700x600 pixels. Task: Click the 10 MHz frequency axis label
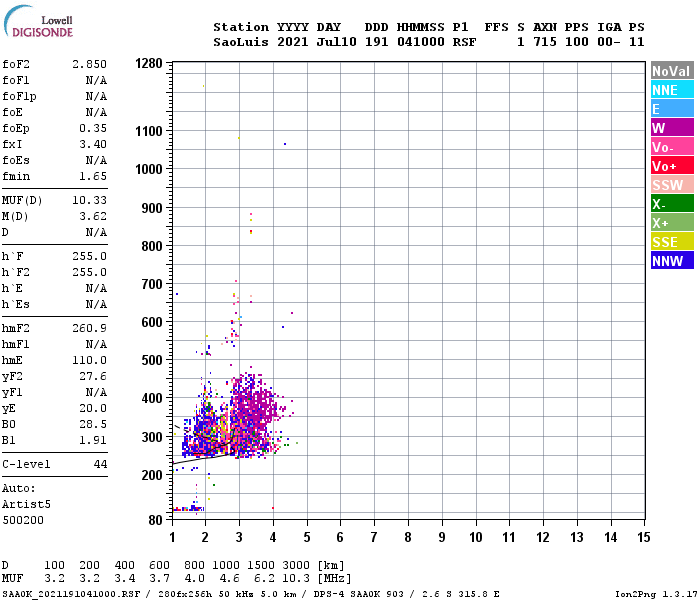pyautogui.click(x=476, y=537)
